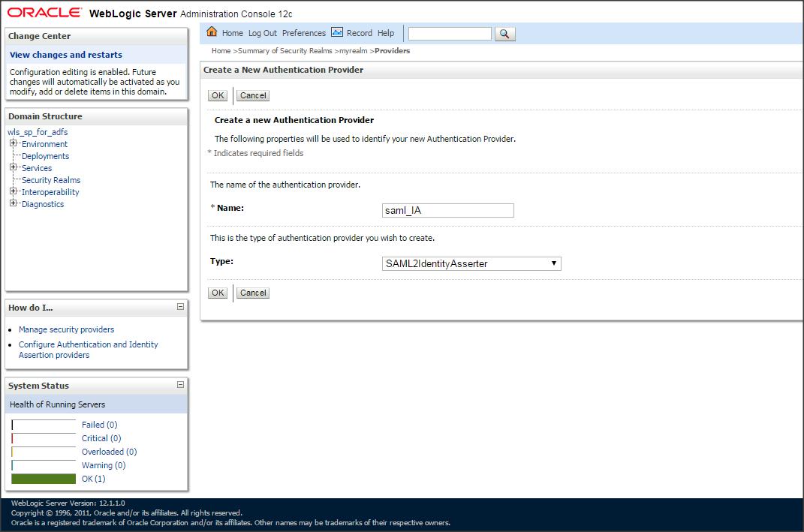Viewport: 804px width, 532px height.
Task: Click Record in the toolbar
Action: (x=360, y=33)
